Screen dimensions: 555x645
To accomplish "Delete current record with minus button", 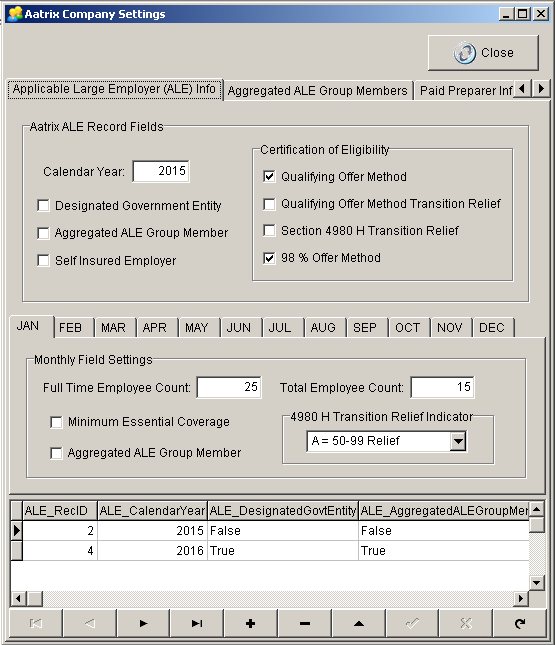I will tap(304, 623).
